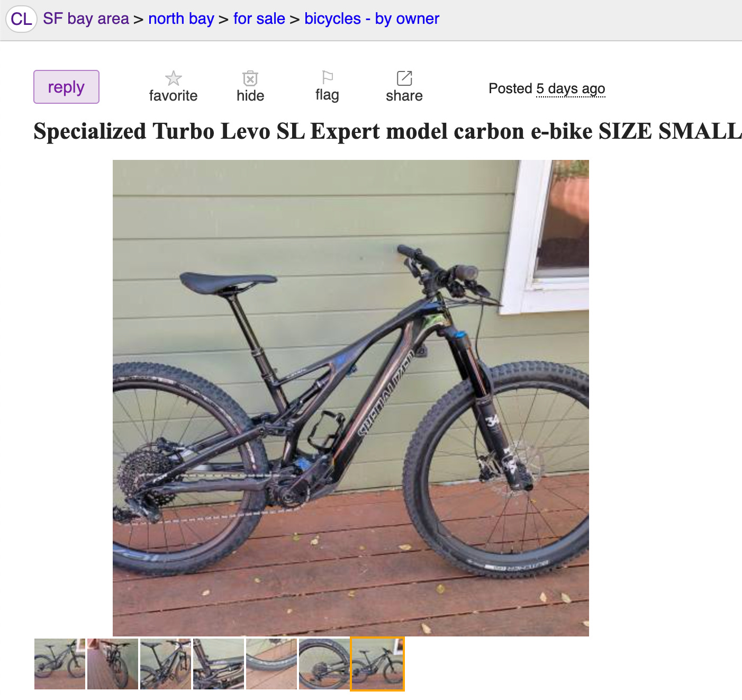Open the reply options button
Viewport: 742px width, 700px height.
coord(66,87)
